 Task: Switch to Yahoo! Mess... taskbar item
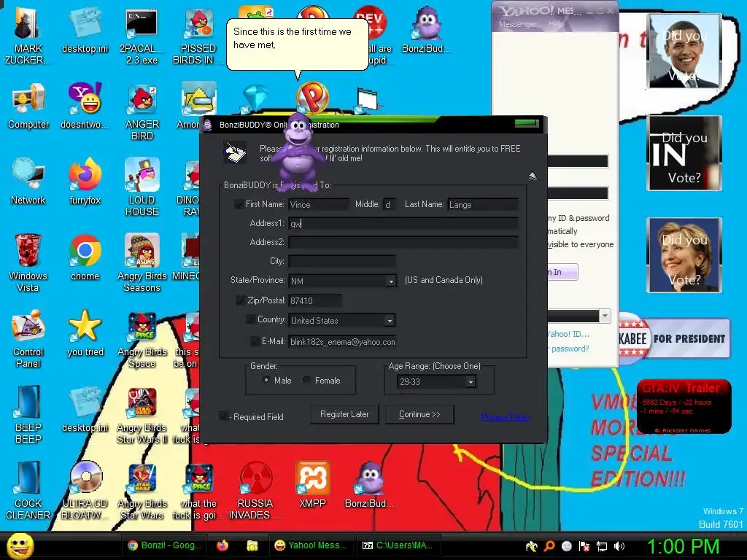(x=311, y=545)
